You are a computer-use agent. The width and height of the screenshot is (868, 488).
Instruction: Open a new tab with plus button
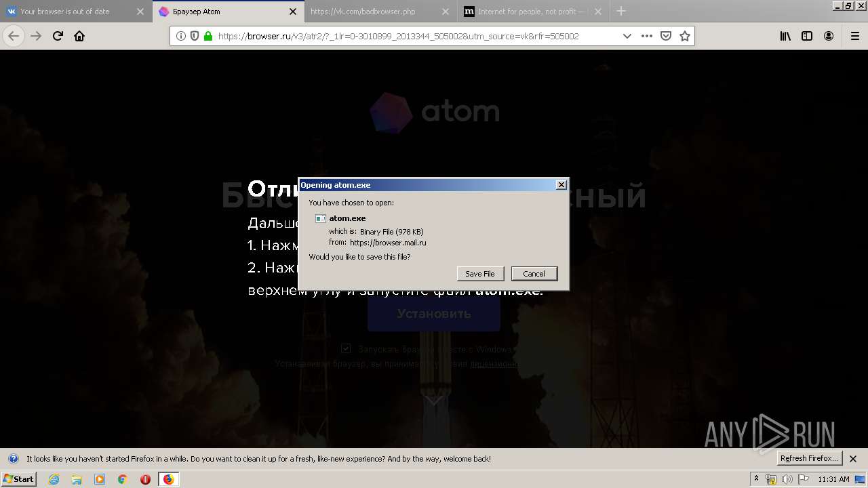[x=620, y=11]
